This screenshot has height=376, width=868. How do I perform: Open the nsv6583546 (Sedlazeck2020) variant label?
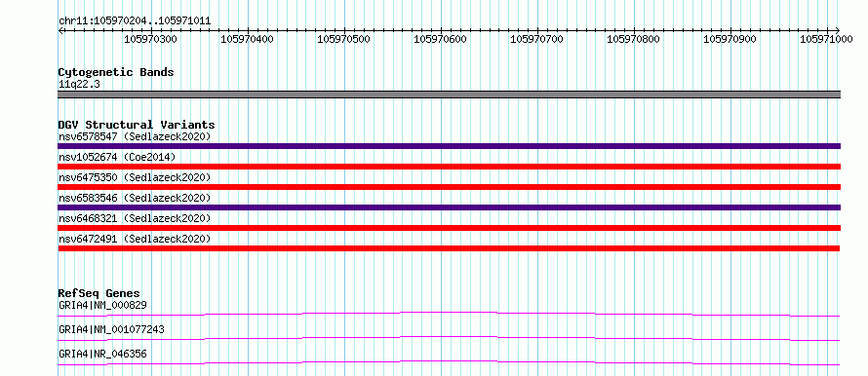[x=135, y=198]
